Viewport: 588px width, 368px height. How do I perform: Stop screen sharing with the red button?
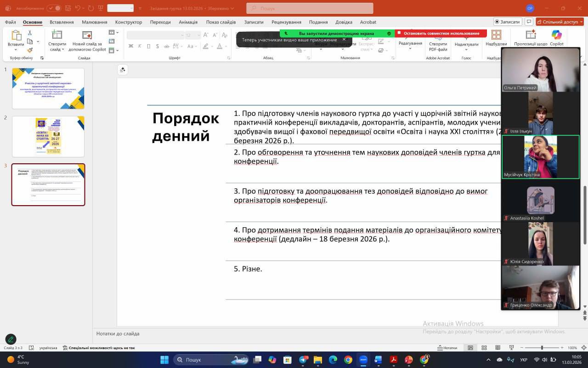point(441,33)
